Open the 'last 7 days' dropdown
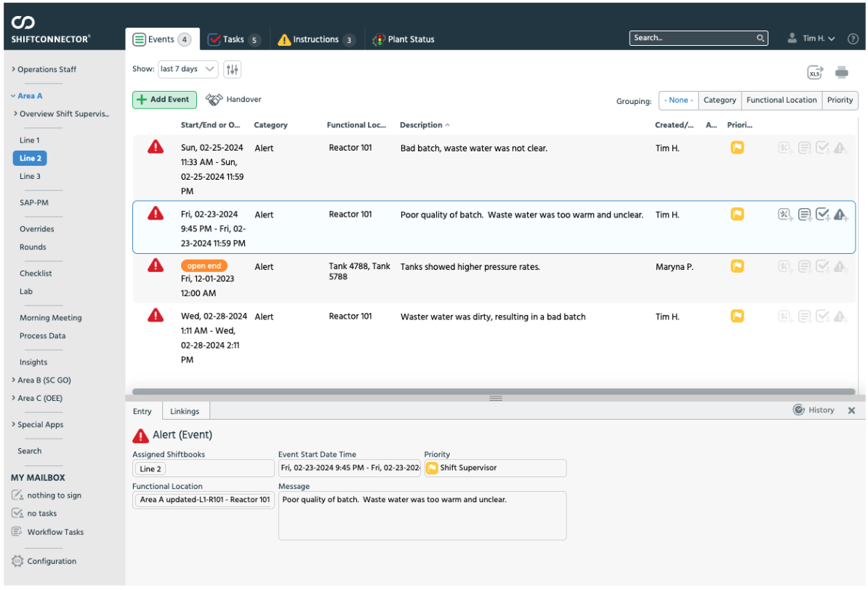 188,69
